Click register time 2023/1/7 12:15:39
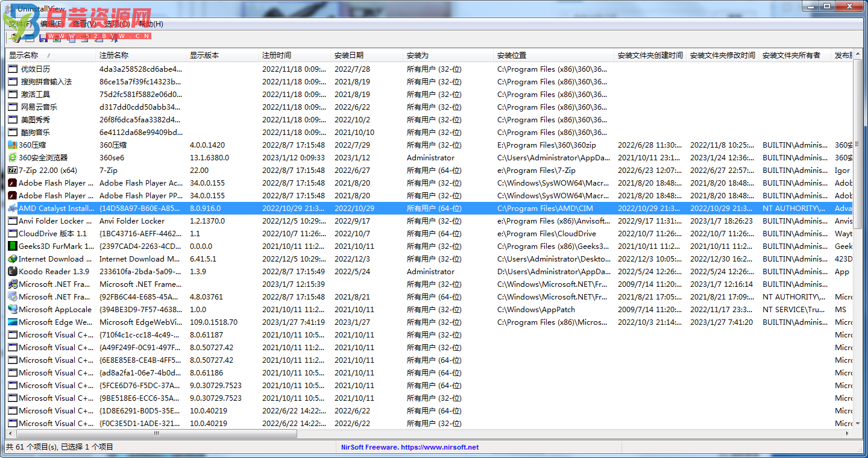 click(294, 284)
